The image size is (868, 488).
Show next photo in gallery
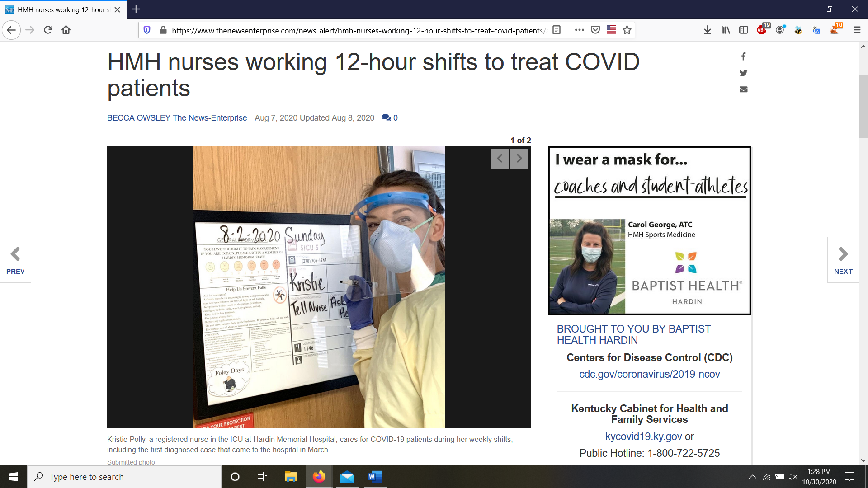click(519, 159)
